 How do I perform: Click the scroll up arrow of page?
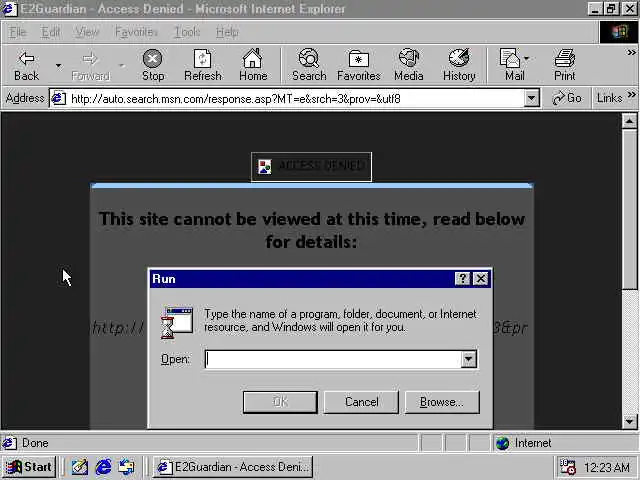coord(629,121)
